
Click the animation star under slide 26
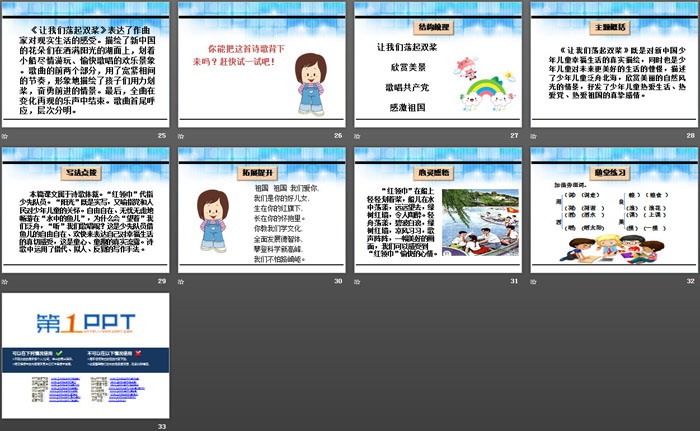point(183,134)
